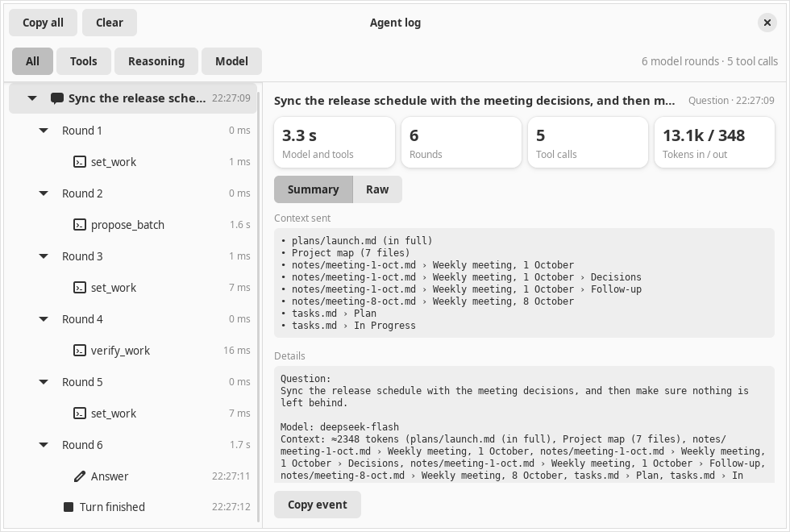Click the 'Model: deepseek-flash' line in Details
The height and width of the screenshot is (532, 790).
339,427
